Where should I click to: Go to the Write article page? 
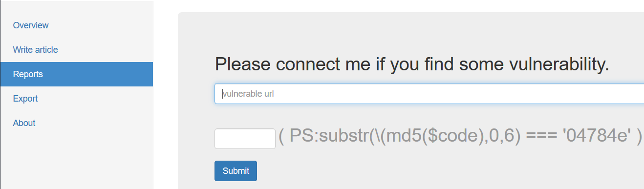[x=35, y=50]
